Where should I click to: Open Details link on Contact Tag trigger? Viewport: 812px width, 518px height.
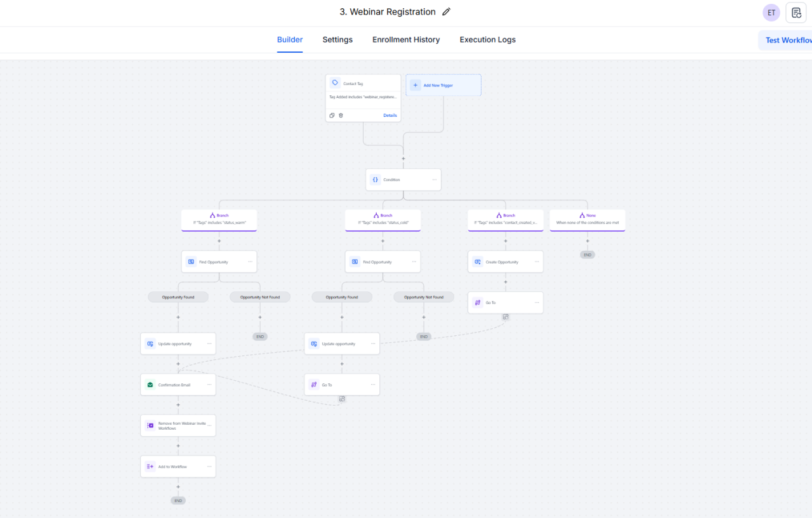pos(390,116)
